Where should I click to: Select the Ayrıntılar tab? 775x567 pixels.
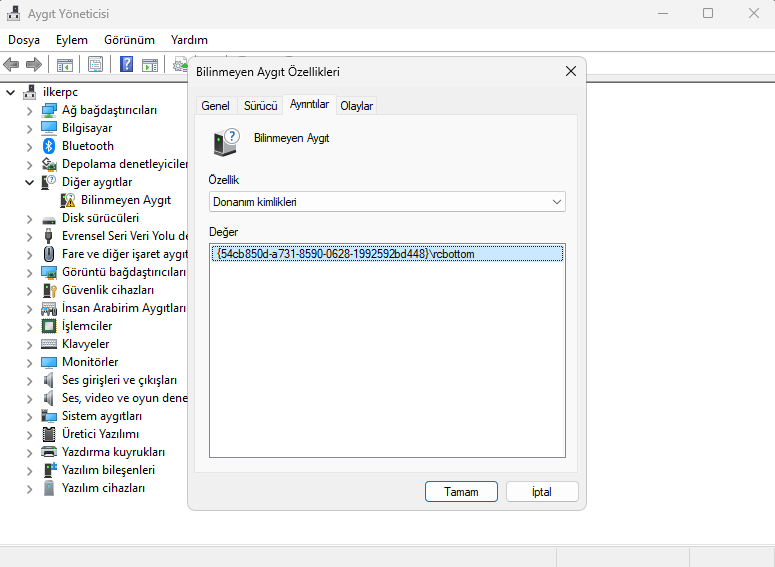coord(309,104)
